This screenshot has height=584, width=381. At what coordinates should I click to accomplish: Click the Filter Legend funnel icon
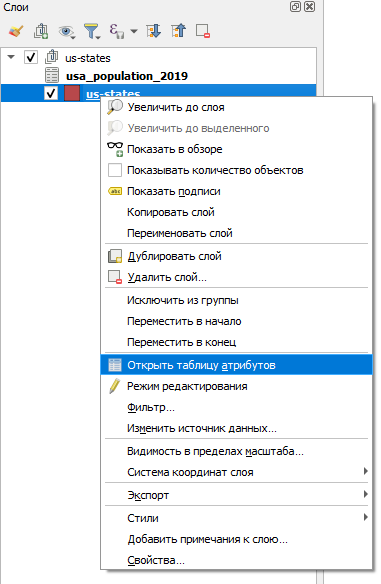92,31
